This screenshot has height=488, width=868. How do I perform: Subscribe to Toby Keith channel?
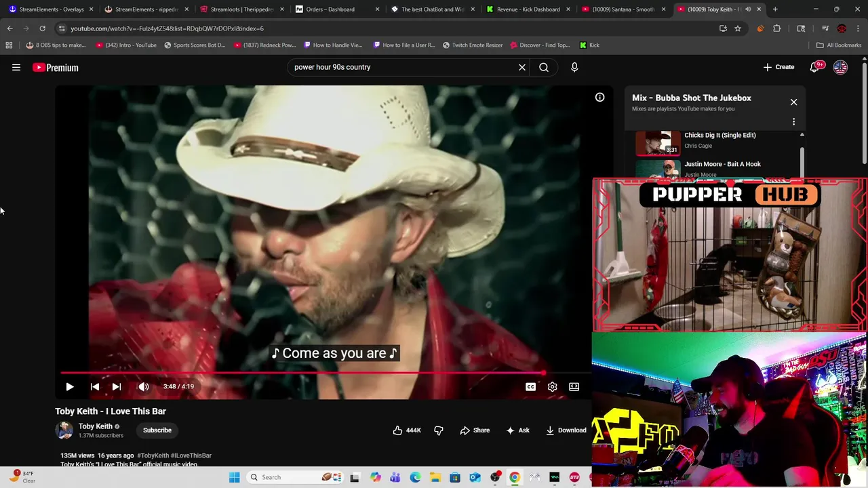coord(157,430)
